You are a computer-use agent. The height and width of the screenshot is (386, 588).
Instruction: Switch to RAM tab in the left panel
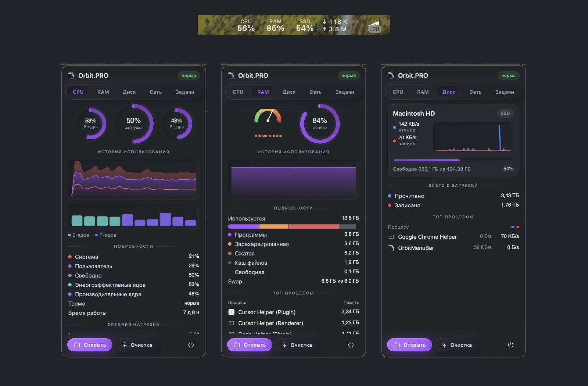[103, 92]
